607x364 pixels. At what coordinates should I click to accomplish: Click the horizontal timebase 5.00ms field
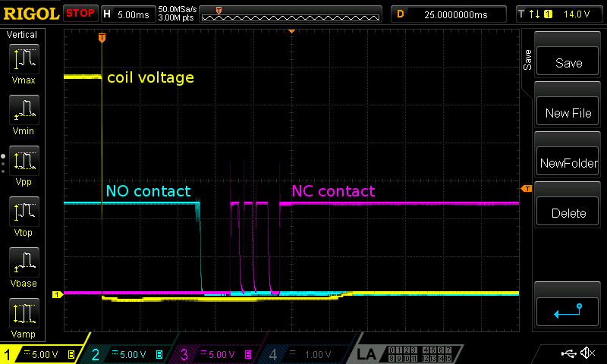[x=128, y=14]
